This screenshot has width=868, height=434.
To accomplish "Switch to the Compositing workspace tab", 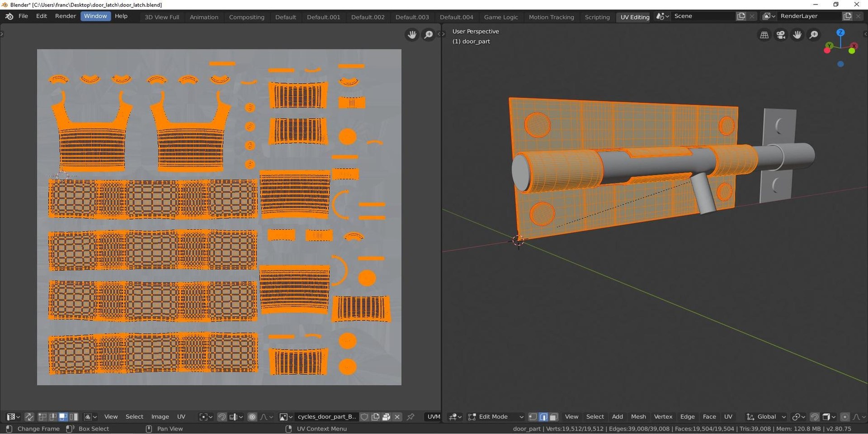I will pyautogui.click(x=246, y=17).
